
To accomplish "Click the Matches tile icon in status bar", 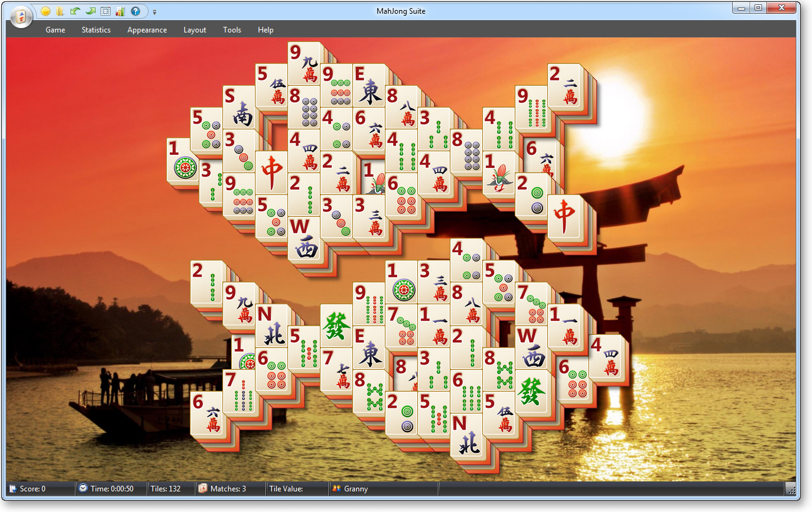I will pos(202,488).
